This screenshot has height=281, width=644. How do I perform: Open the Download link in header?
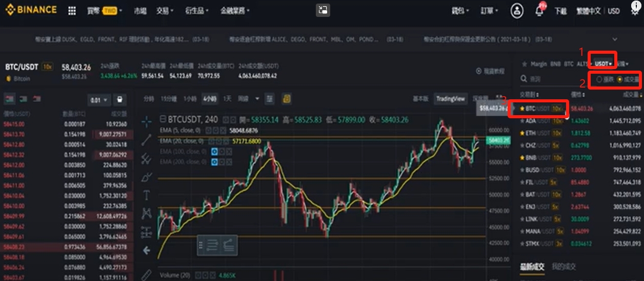[x=560, y=11]
